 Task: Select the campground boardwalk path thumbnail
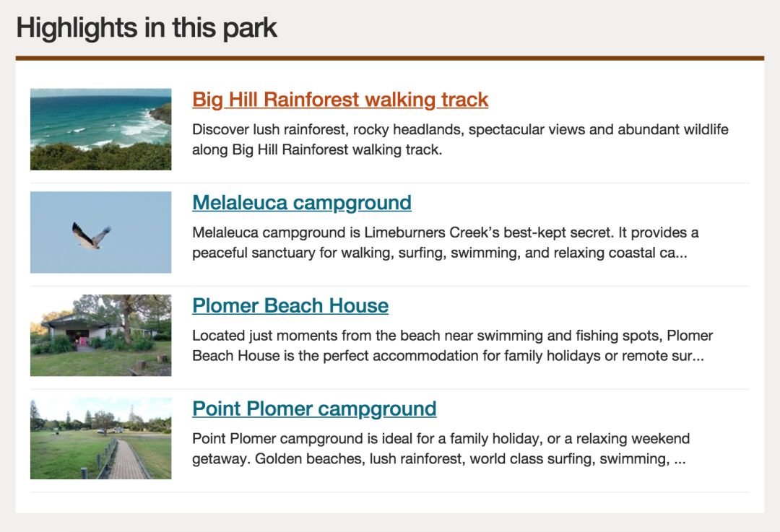(101, 439)
